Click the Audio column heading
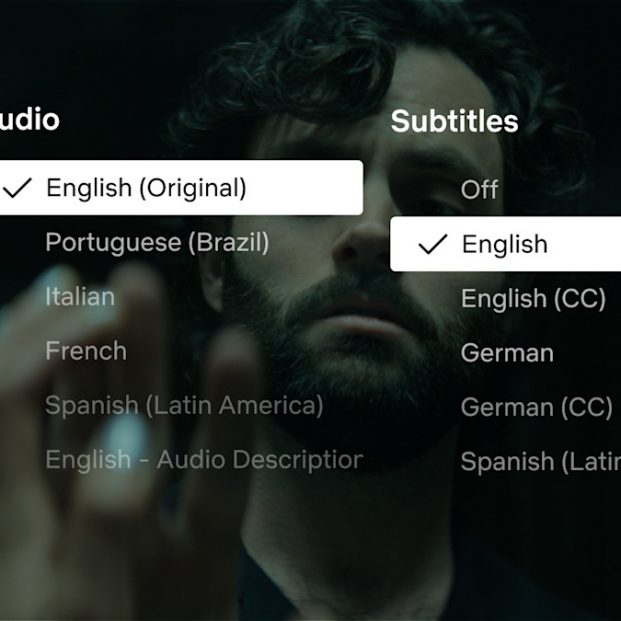This screenshot has height=621, width=621. 30,120
